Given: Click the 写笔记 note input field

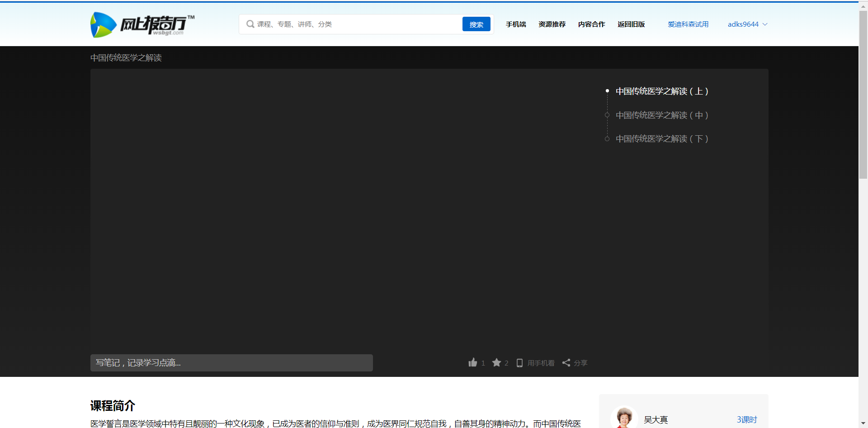Looking at the screenshot, I should [231, 363].
